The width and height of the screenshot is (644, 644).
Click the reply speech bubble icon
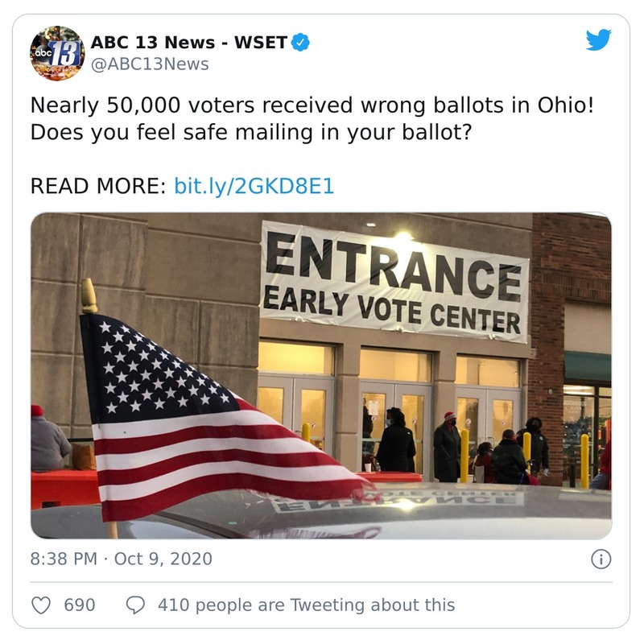tap(137, 605)
